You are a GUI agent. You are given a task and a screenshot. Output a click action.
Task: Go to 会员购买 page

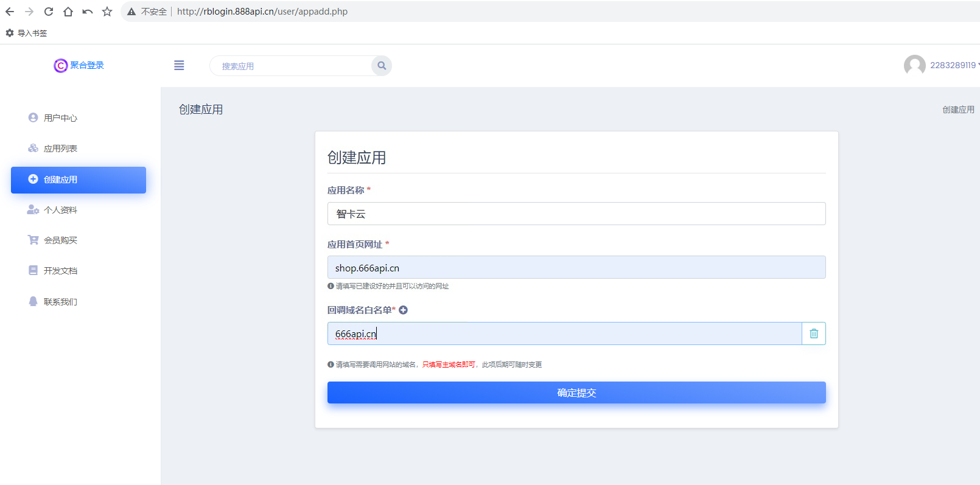pos(60,240)
